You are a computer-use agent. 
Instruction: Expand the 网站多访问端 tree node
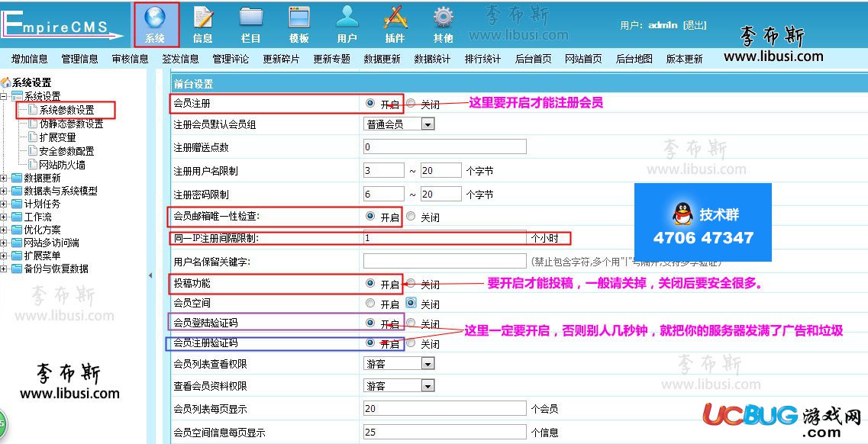4,243
